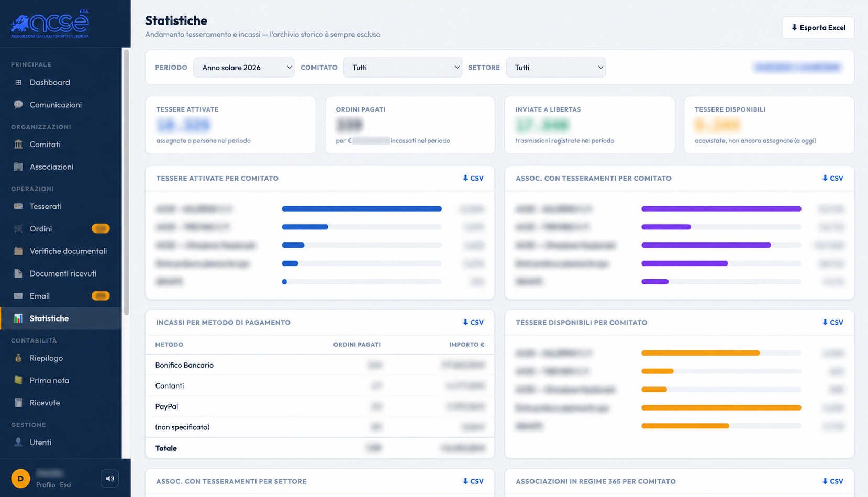Viewport: 868px width, 497px height.
Task: Click the Comunicazioni speech bubble icon
Action: click(18, 105)
